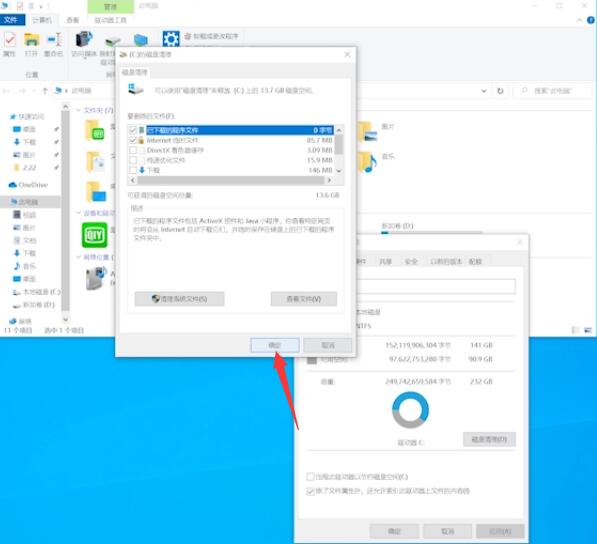Switch to the 配额 tab in Properties
This screenshot has height=544, width=597.
click(x=475, y=262)
